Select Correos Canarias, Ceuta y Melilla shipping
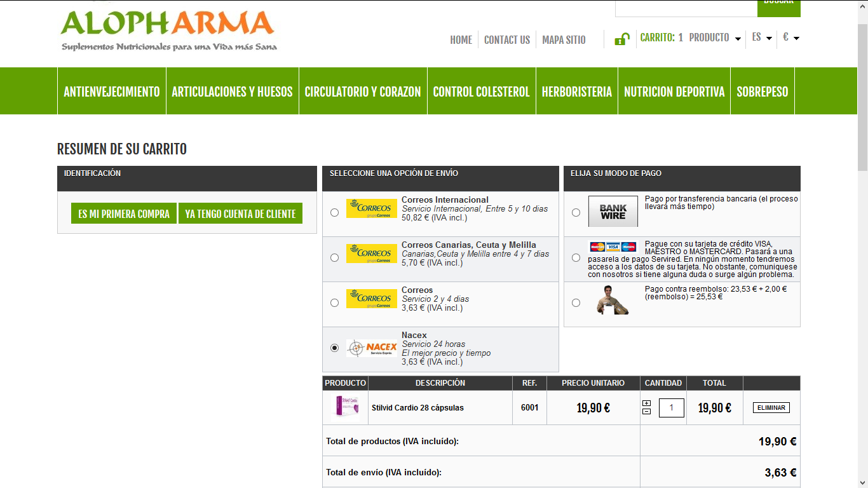The image size is (868, 488). point(335,258)
